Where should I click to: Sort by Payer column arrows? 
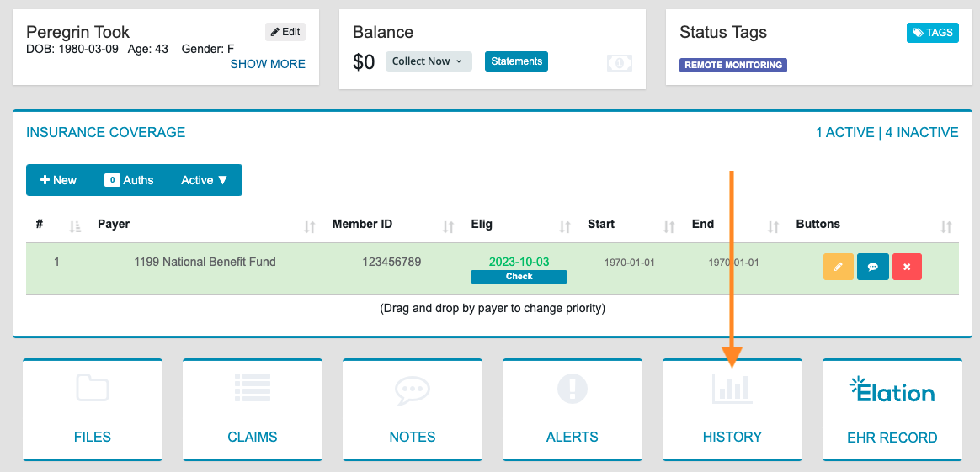click(309, 227)
